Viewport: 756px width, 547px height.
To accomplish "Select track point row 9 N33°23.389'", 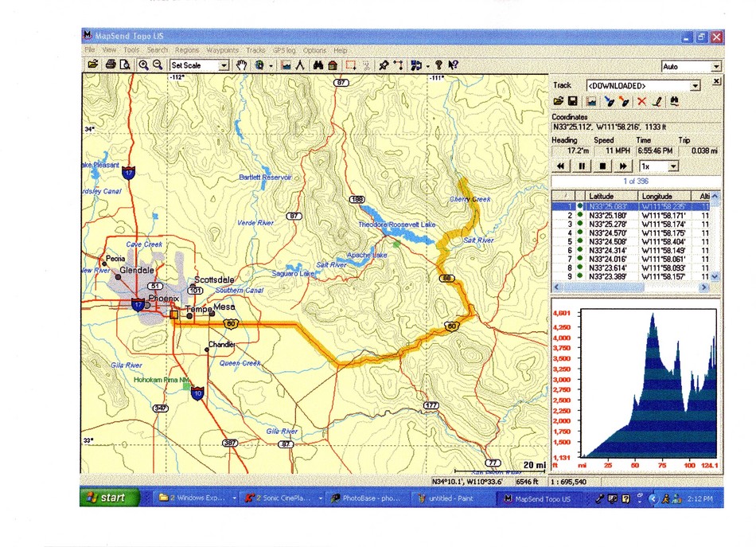I will pyautogui.click(x=631, y=276).
